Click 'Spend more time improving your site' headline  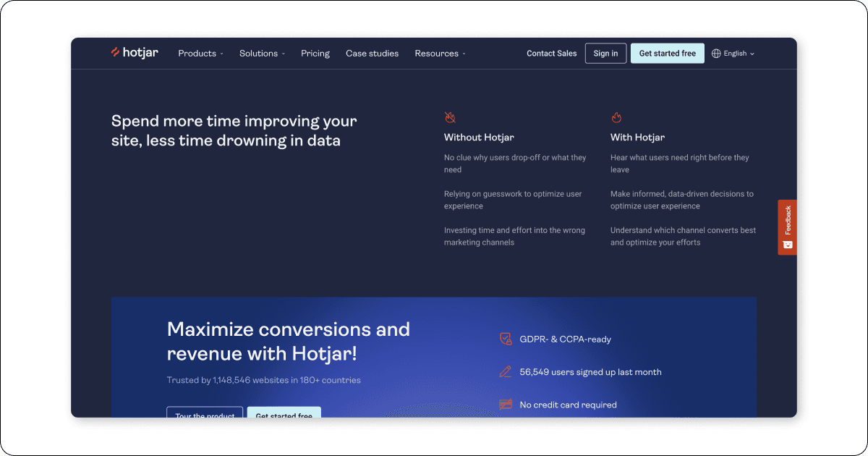[x=234, y=130]
